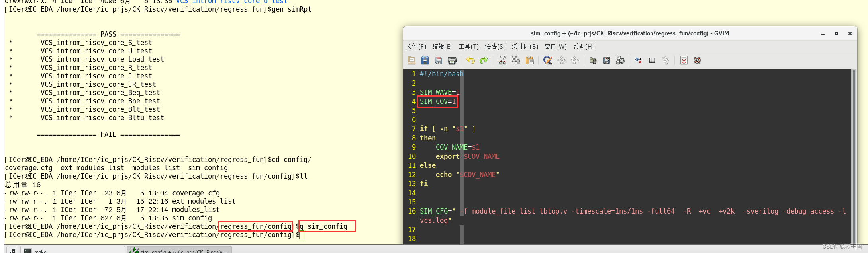868x253 pixels.
Task: Click the fi keyword on line 13
Action: [424, 184]
